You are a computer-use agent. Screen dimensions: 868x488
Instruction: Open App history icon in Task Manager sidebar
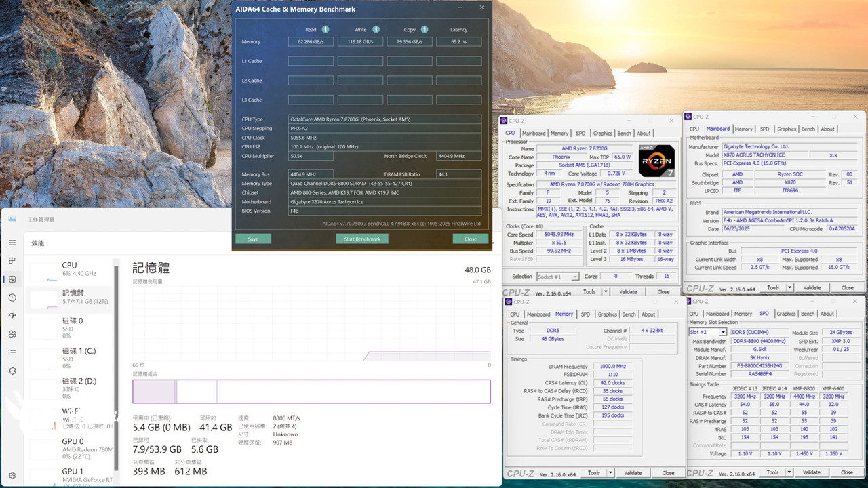12,298
